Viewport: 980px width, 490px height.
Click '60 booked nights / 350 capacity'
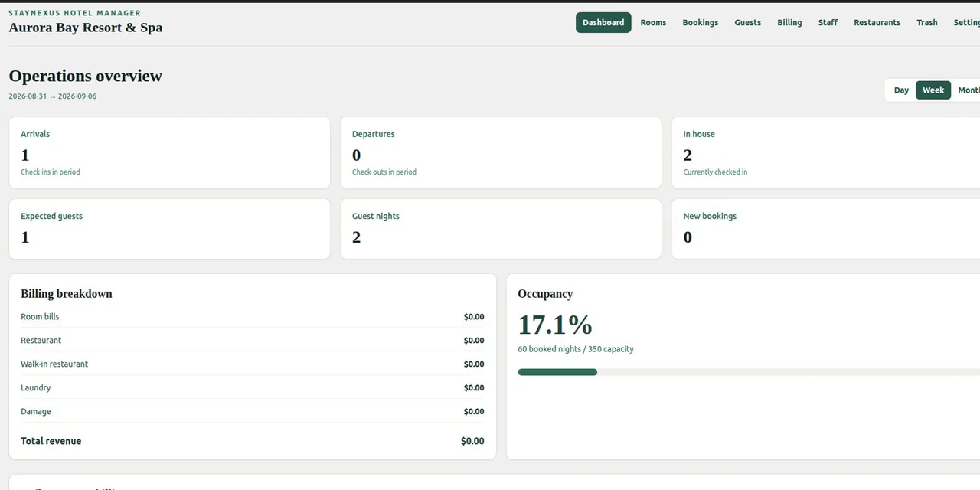tap(576, 349)
